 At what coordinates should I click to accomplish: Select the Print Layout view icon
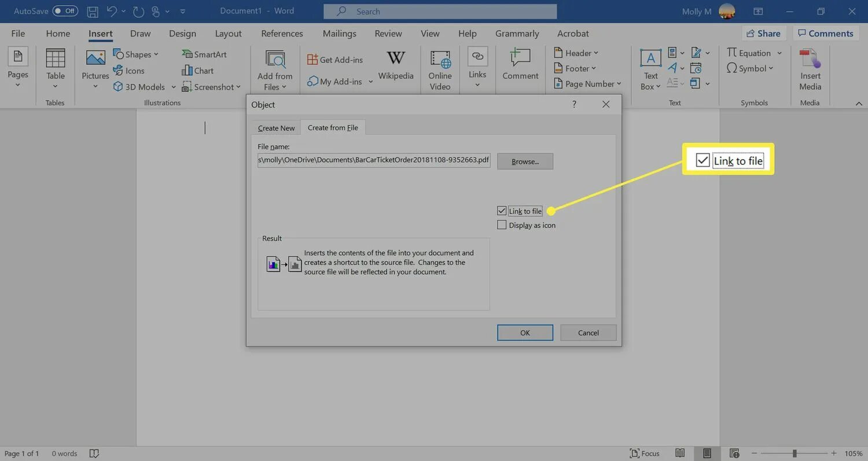(x=707, y=453)
